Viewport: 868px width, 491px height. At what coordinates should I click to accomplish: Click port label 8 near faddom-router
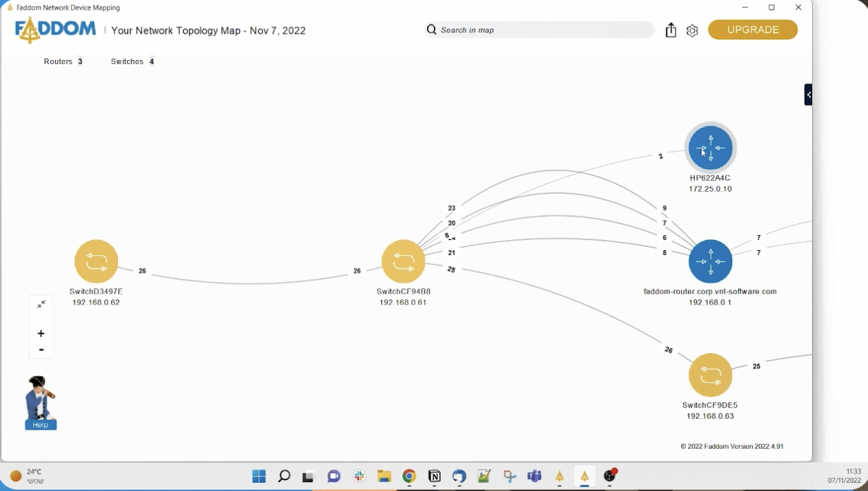pyautogui.click(x=664, y=253)
